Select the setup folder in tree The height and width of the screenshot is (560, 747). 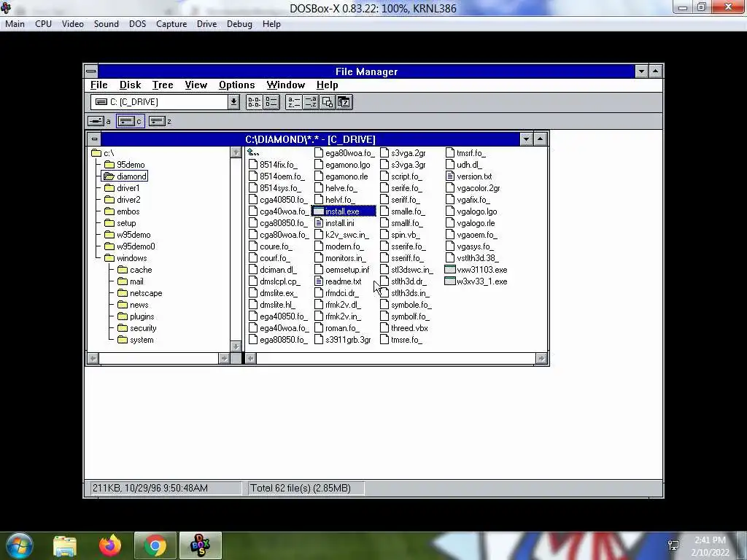click(x=120, y=223)
